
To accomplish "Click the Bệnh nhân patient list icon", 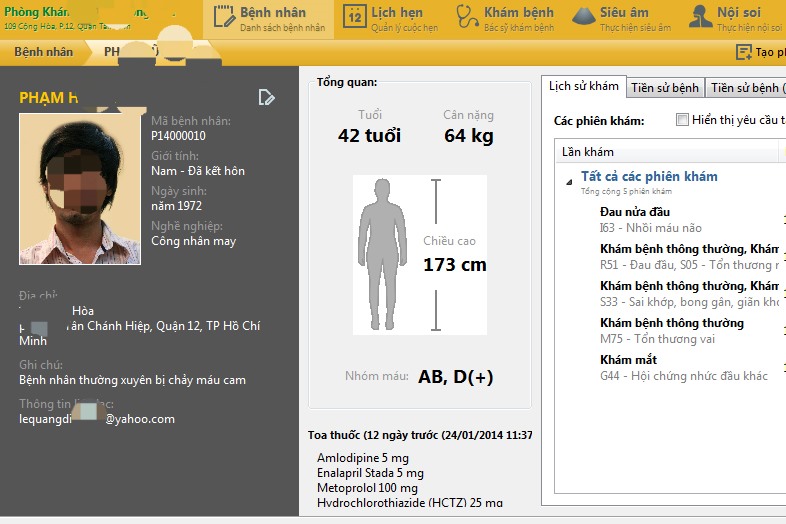I will pos(223,18).
